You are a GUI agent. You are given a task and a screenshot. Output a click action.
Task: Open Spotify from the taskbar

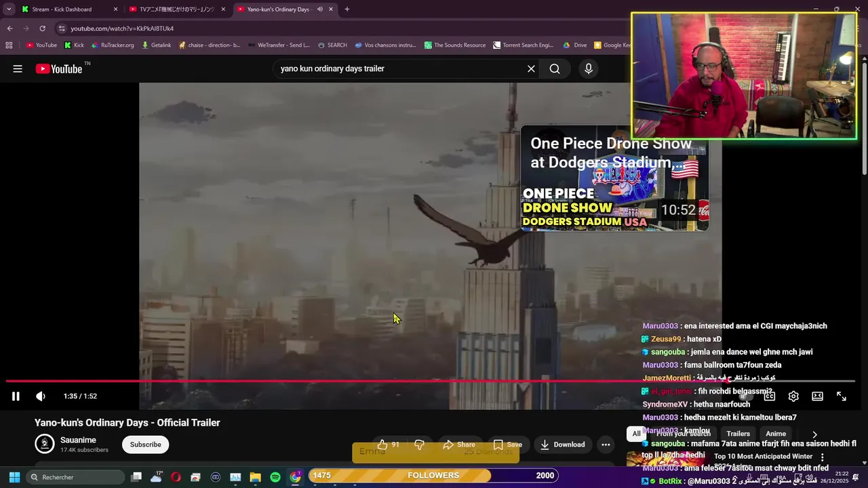(275, 477)
